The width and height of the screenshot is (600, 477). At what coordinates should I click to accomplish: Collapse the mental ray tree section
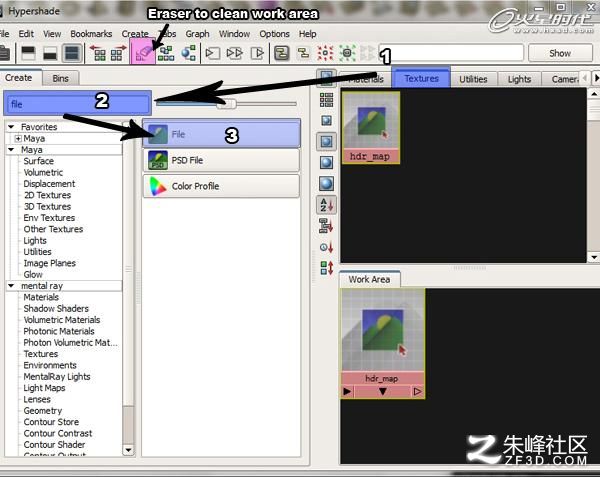click(11, 286)
